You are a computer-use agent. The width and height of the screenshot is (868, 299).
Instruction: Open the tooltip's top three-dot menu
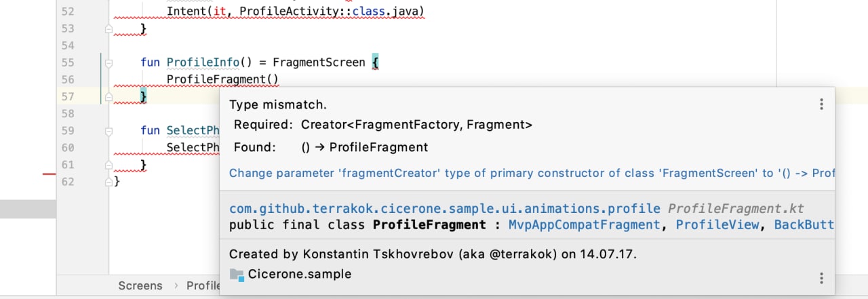(821, 104)
